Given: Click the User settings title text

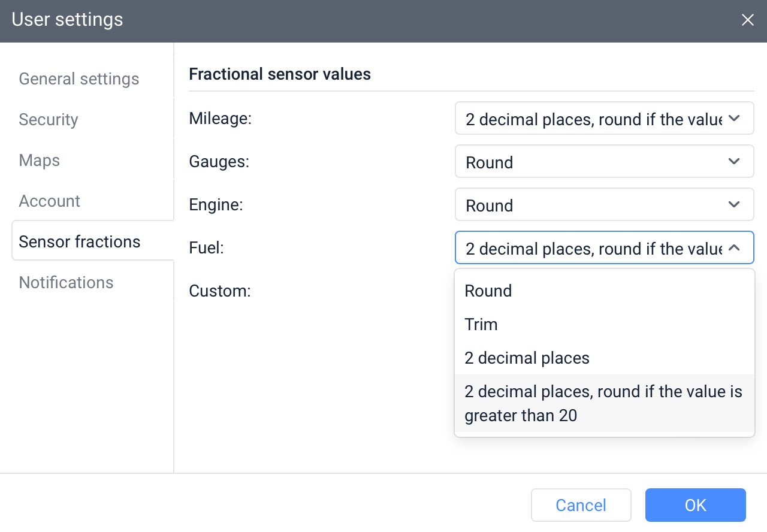Looking at the screenshot, I should point(67,20).
